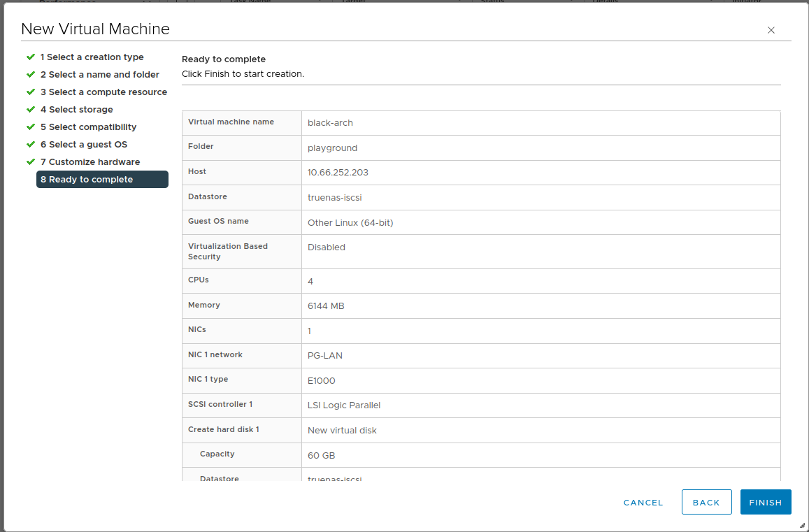Image resolution: width=809 pixels, height=532 pixels.
Task: Click the green checkmark beside creation type step
Action: coord(31,57)
